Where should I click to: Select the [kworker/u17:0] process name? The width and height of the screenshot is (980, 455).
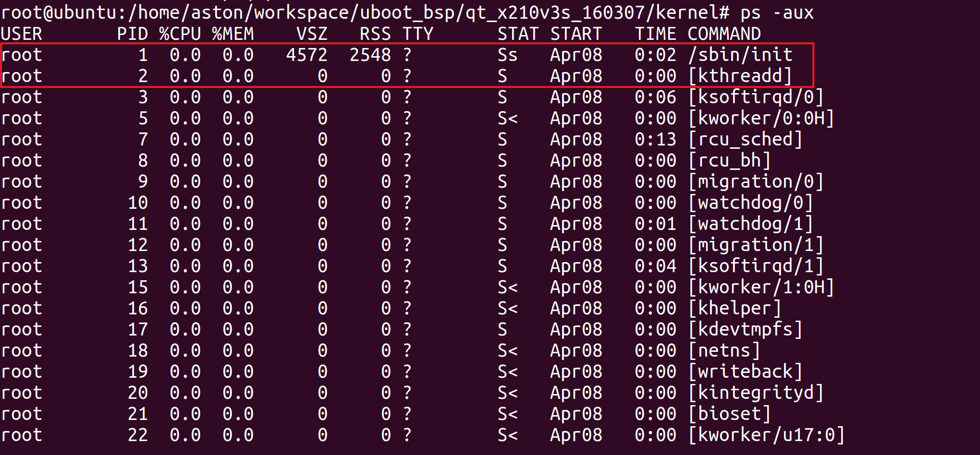(x=767, y=435)
